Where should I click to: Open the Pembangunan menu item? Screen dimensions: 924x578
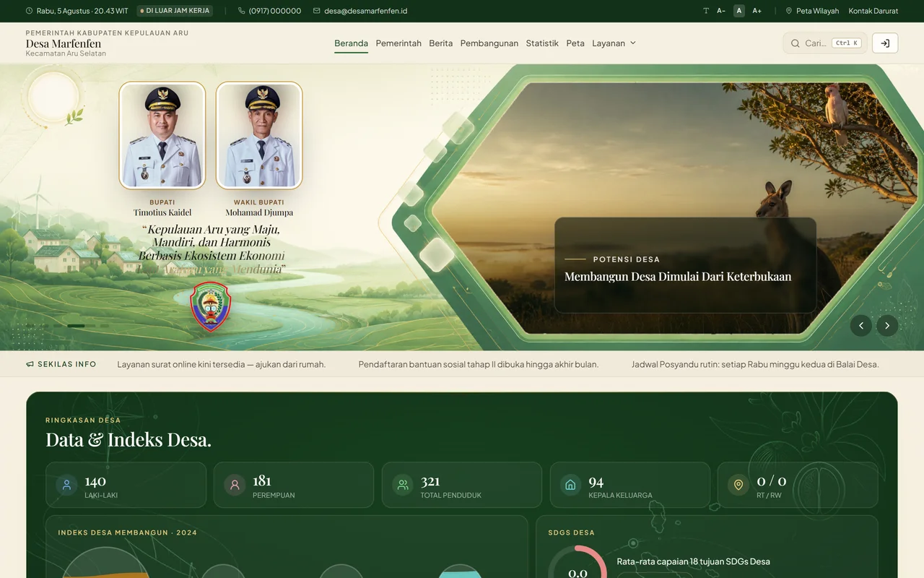tap(489, 43)
